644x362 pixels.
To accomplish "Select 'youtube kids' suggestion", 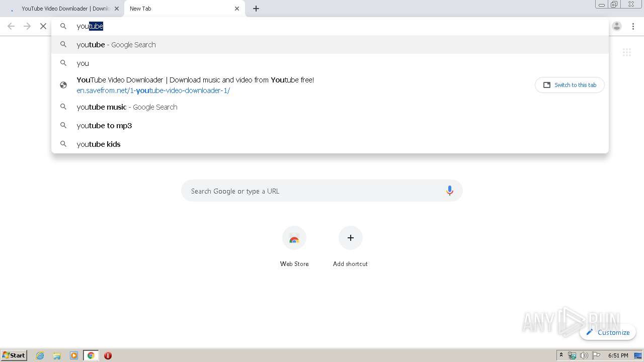I will 330,144.
